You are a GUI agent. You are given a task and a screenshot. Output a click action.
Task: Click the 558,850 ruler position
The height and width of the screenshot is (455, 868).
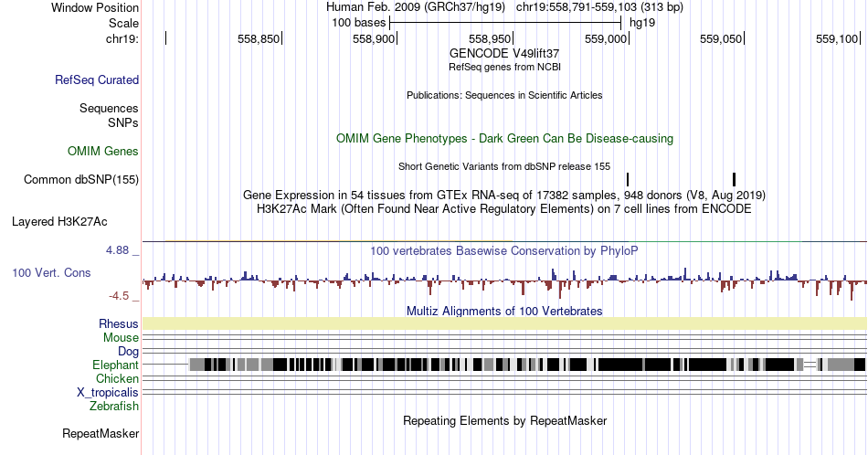259,38
